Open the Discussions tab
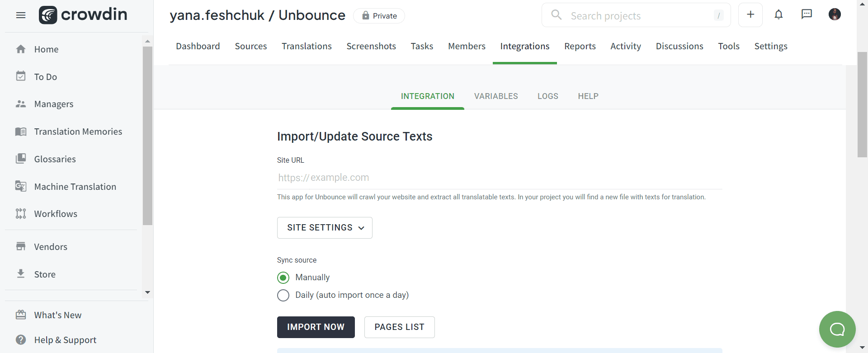 click(x=679, y=46)
